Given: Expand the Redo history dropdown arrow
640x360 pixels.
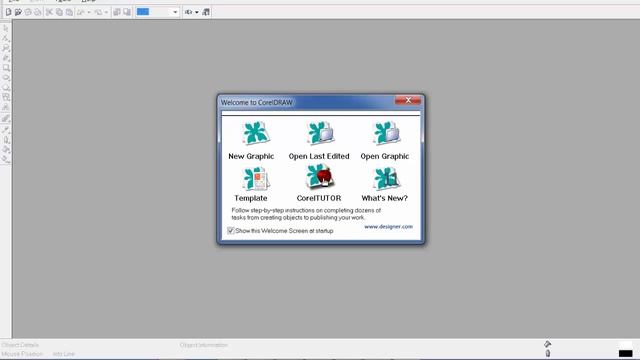Looking at the screenshot, I should tap(106, 12).
